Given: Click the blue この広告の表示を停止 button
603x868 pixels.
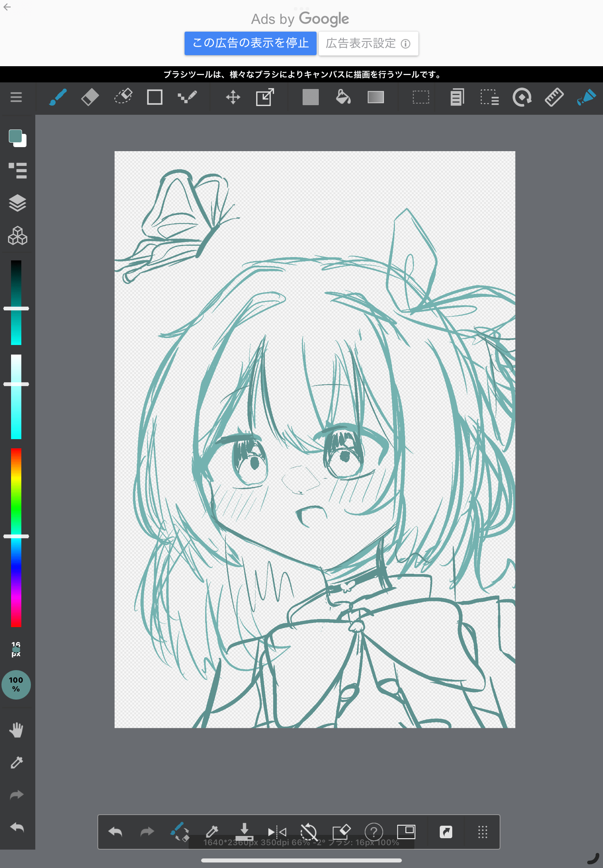Looking at the screenshot, I should tap(250, 43).
